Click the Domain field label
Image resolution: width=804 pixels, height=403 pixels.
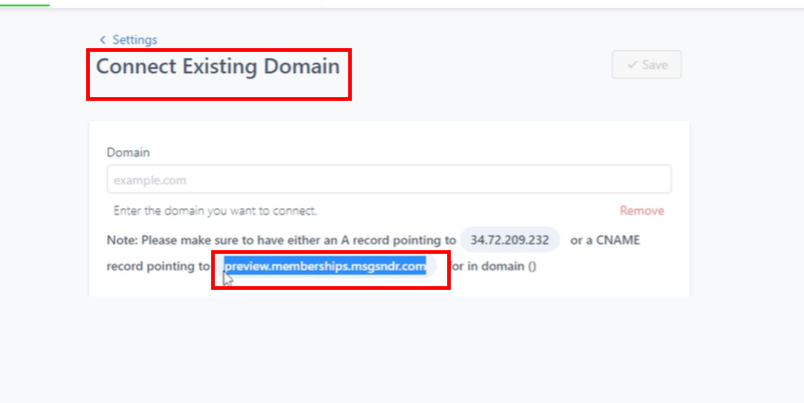128,152
